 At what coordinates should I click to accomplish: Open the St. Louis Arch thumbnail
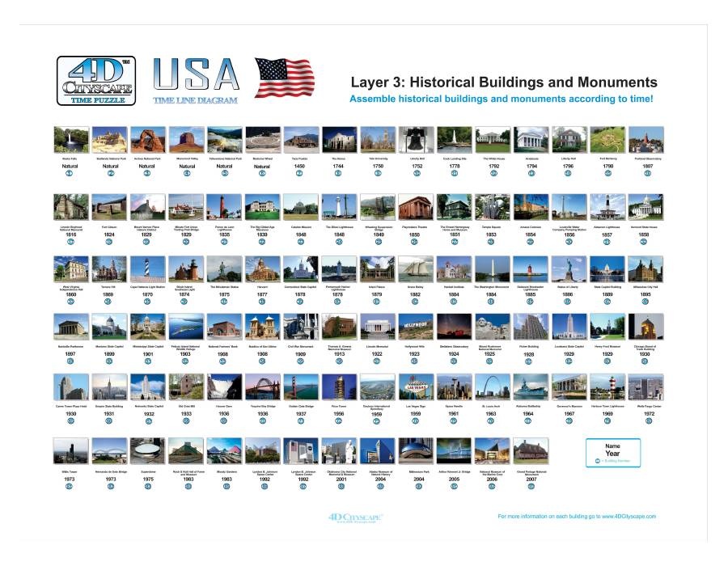tap(493, 387)
